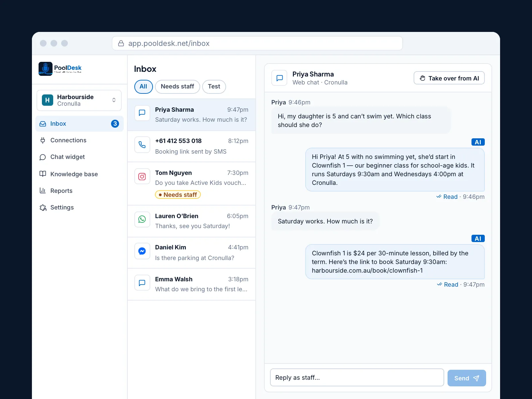
Task: Click the Reply as staff input field
Action: click(357, 377)
